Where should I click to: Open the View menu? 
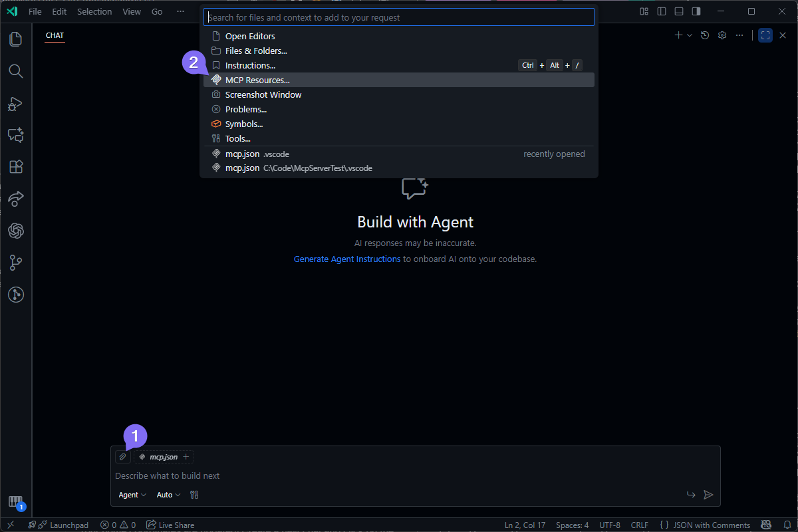pyautogui.click(x=132, y=11)
